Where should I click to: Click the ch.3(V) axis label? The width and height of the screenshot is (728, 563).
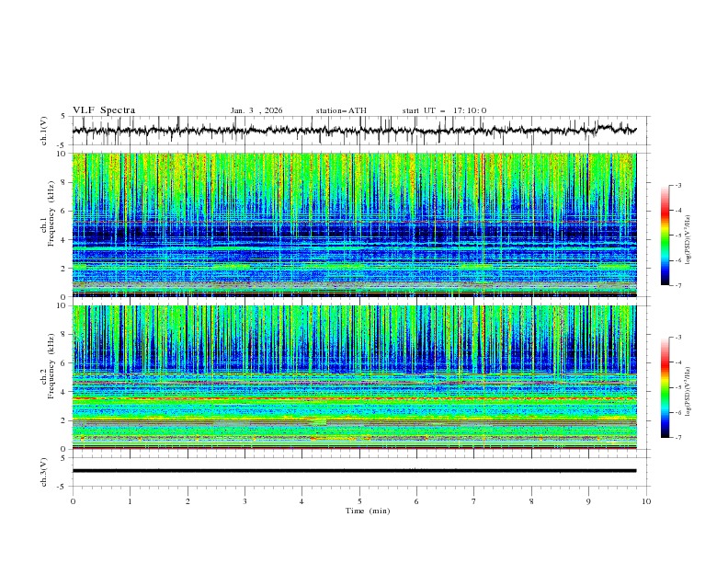[x=45, y=471]
